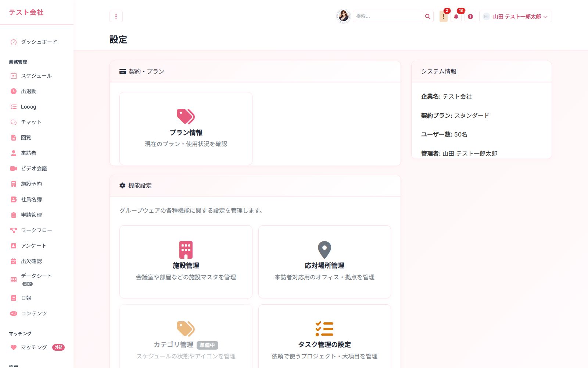Screen dimensions: 588x368
Task: Open マッチング external link in sidebar
Action: 37,347
